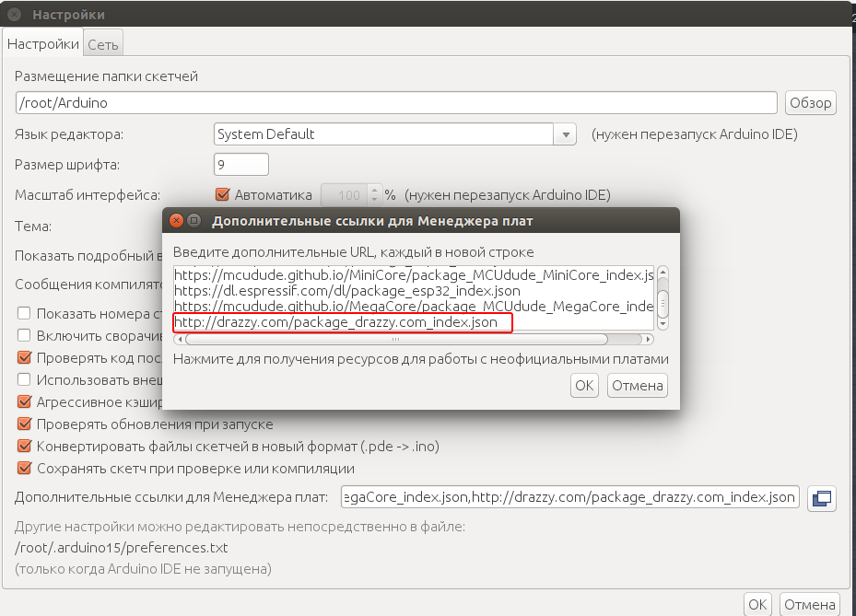Close the Настройки window with red button
The image size is (856, 616).
pos(14,15)
